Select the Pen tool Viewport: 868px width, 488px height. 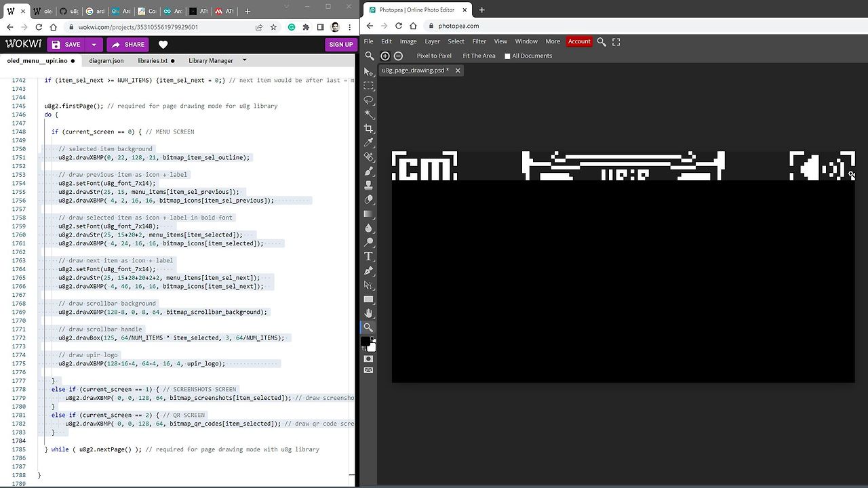tap(369, 270)
